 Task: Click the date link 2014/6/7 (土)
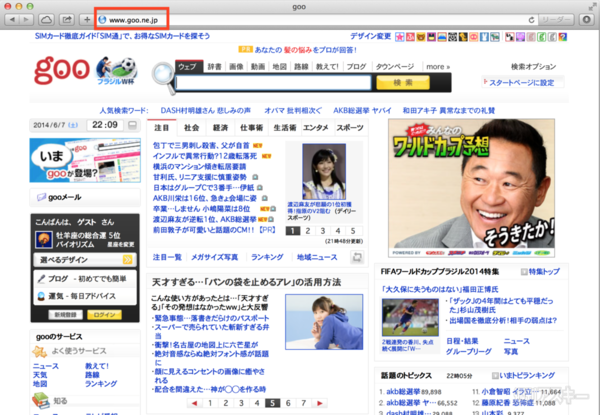[x=55, y=125]
